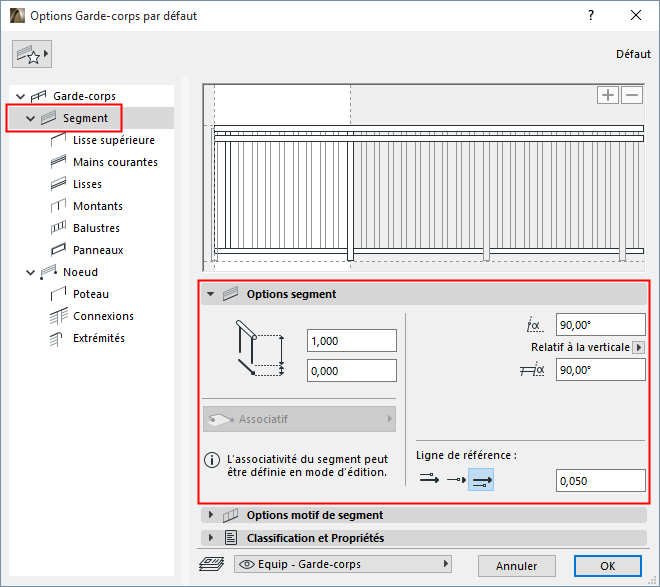Viewport: 660px width, 587px height.
Task: Click the Montants icon
Action: 58,206
